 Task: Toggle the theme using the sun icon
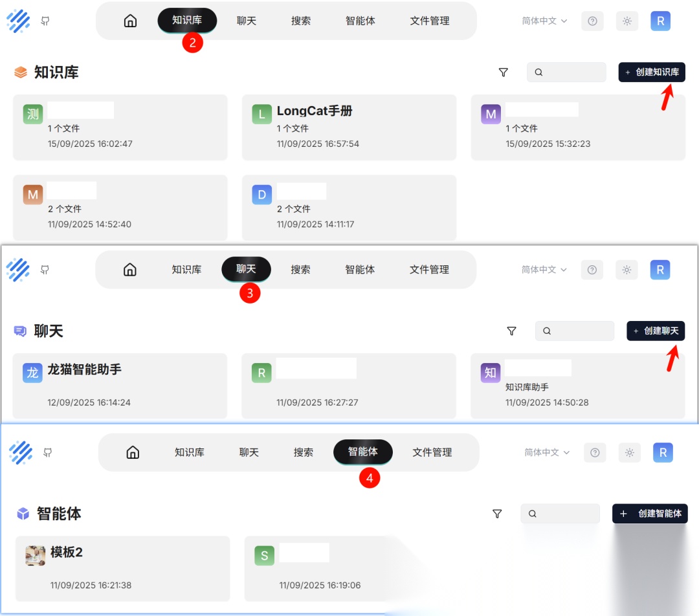[627, 21]
